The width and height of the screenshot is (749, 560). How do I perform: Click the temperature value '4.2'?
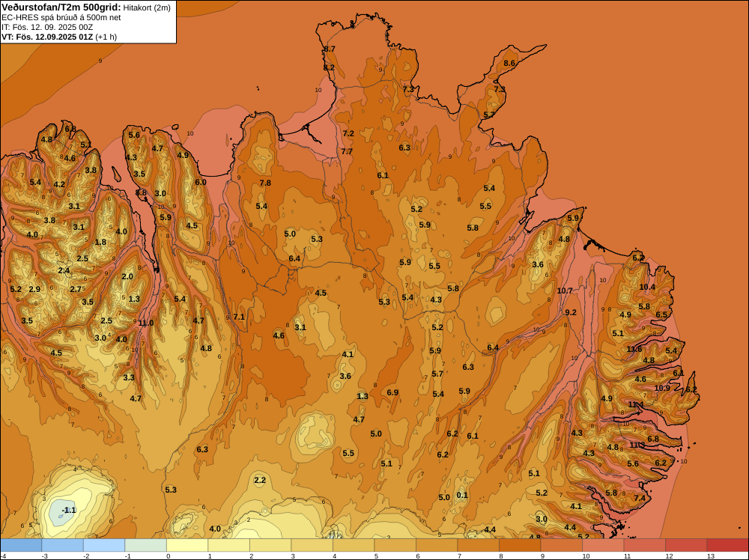click(x=59, y=184)
